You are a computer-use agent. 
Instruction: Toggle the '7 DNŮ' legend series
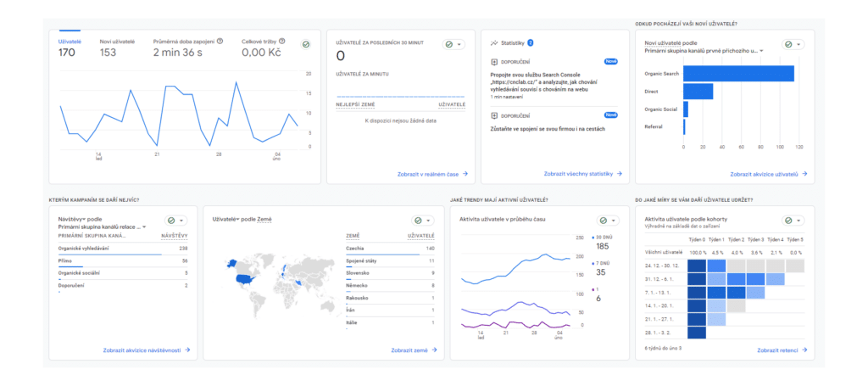point(601,268)
